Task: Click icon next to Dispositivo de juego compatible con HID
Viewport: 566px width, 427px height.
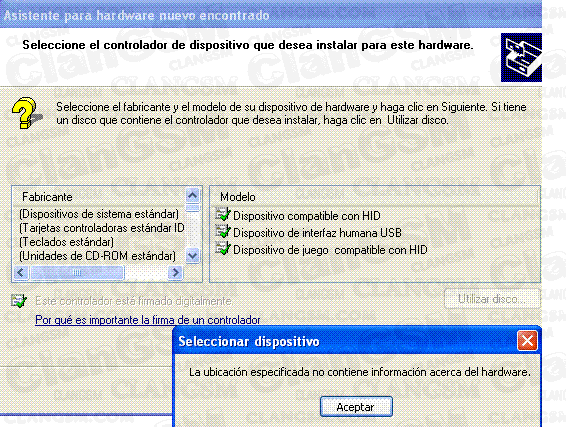Action: [223, 248]
